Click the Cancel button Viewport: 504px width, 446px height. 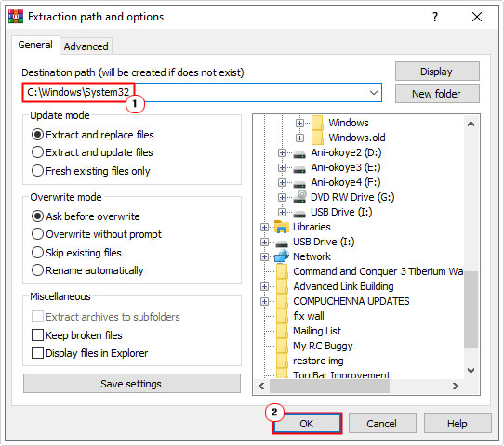[x=382, y=424]
